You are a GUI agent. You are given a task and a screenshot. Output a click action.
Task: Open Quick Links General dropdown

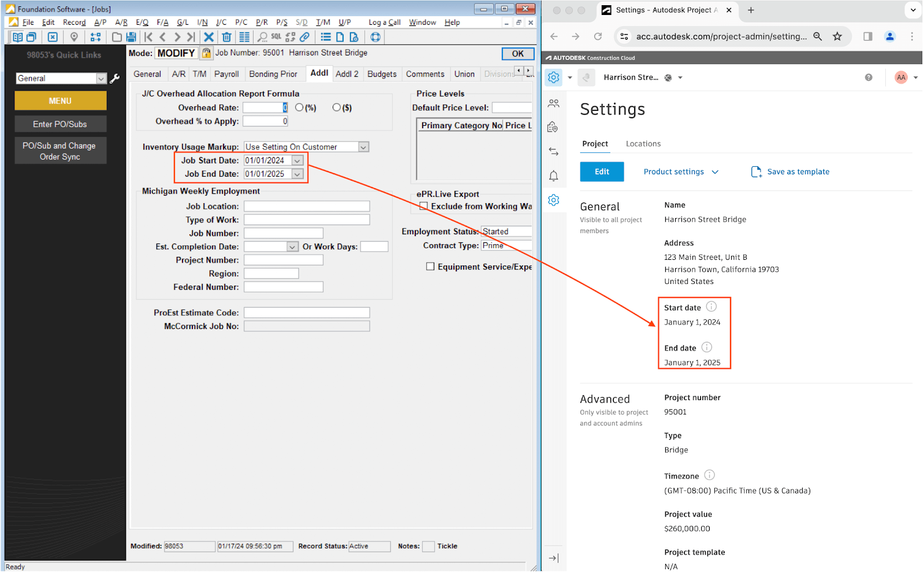click(x=102, y=78)
